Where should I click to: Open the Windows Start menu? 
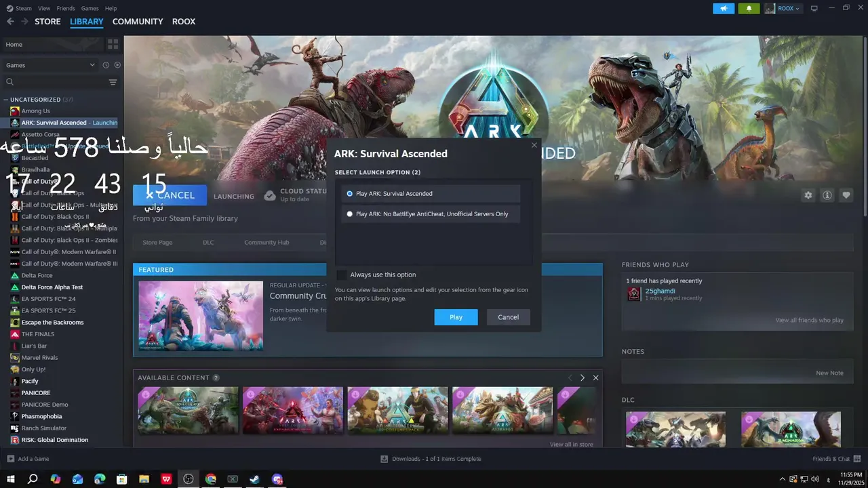10,479
